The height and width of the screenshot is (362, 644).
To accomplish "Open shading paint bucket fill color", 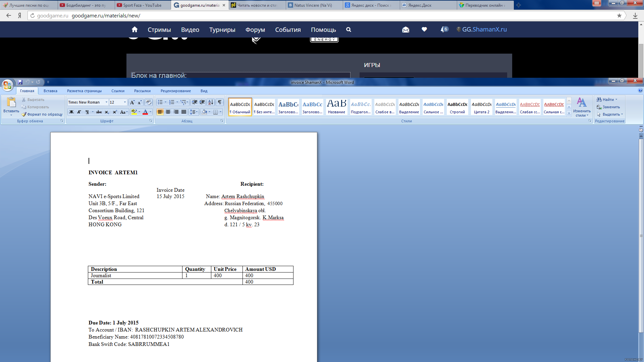I will click(204, 112).
